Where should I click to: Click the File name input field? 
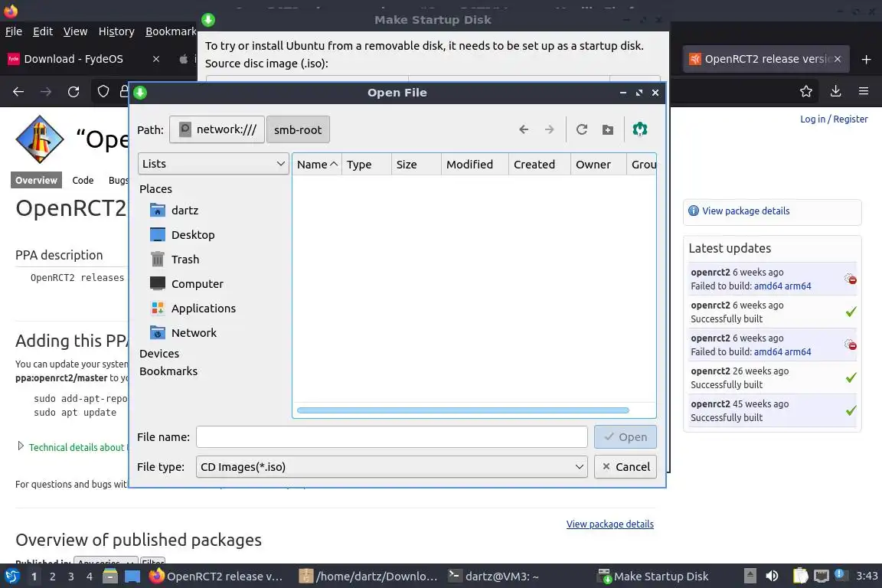point(391,436)
